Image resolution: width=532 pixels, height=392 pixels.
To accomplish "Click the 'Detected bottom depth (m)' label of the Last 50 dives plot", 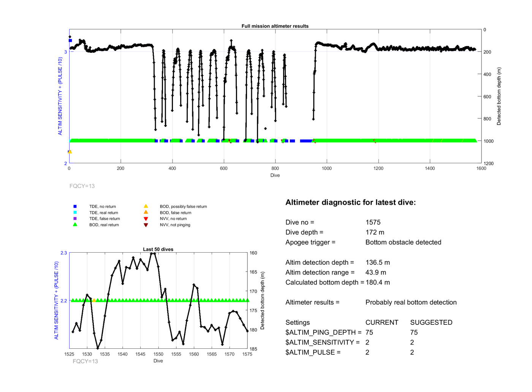I will (262, 300).
